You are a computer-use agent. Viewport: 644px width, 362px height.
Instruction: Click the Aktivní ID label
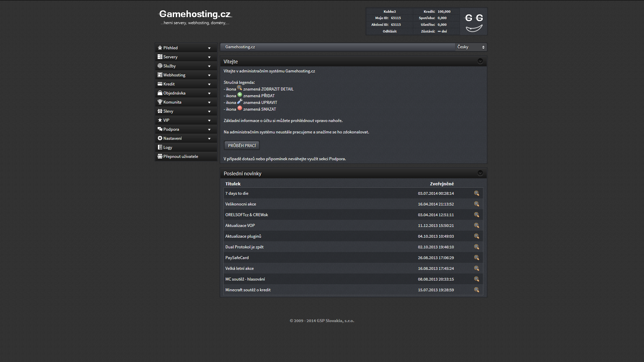[380, 24]
